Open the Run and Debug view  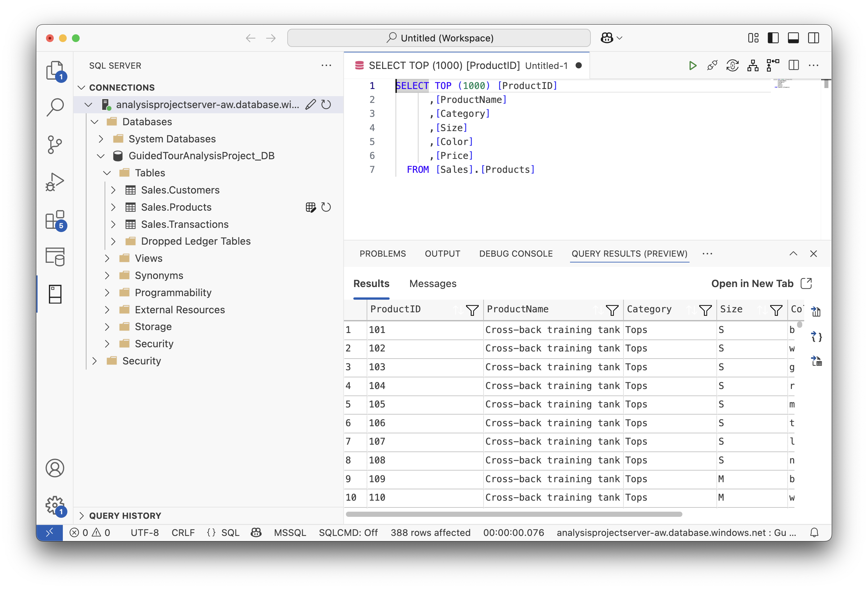(55, 182)
